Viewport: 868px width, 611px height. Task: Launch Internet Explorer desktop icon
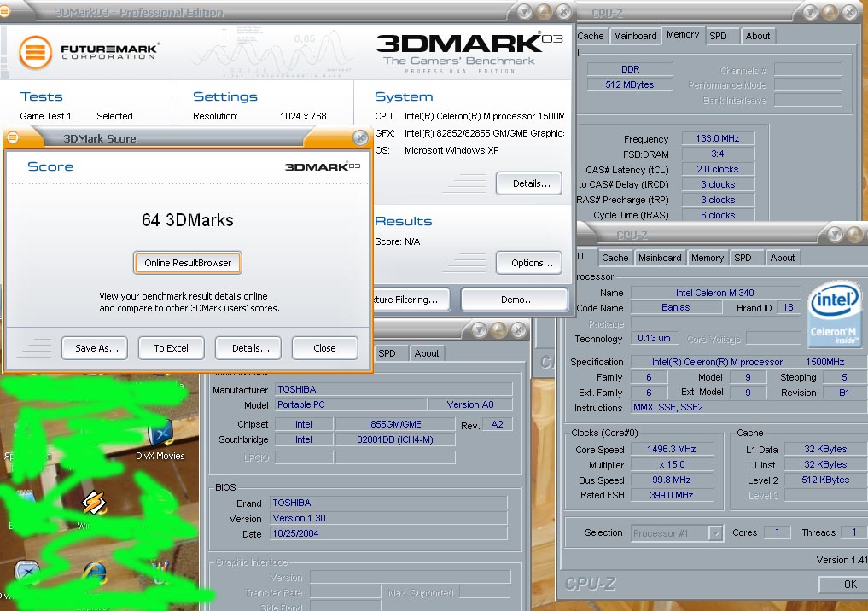click(x=94, y=573)
